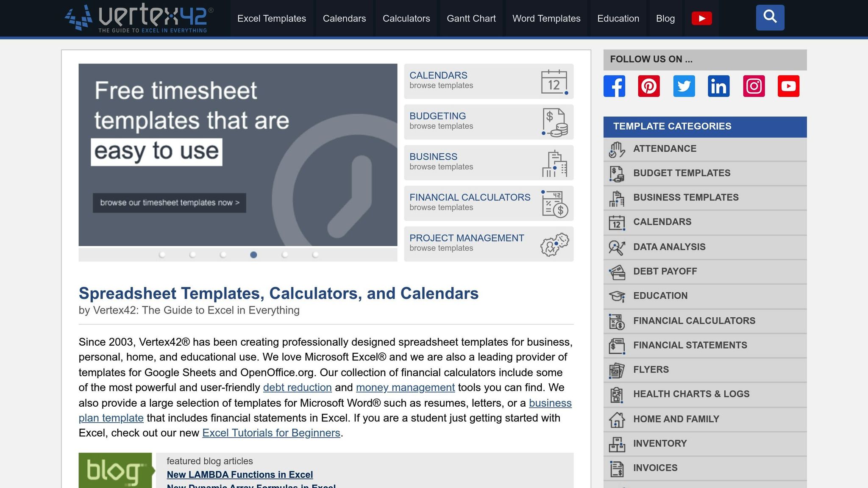Click 'browse our timesheet templates now' button
The width and height of the screenshot is (868, 488).
170,202
